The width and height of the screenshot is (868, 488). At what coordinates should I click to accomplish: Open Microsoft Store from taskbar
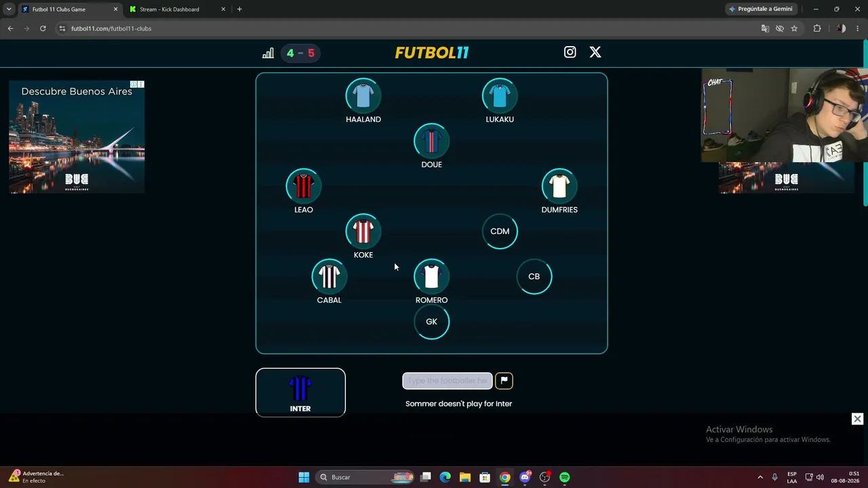pos(485,477)
